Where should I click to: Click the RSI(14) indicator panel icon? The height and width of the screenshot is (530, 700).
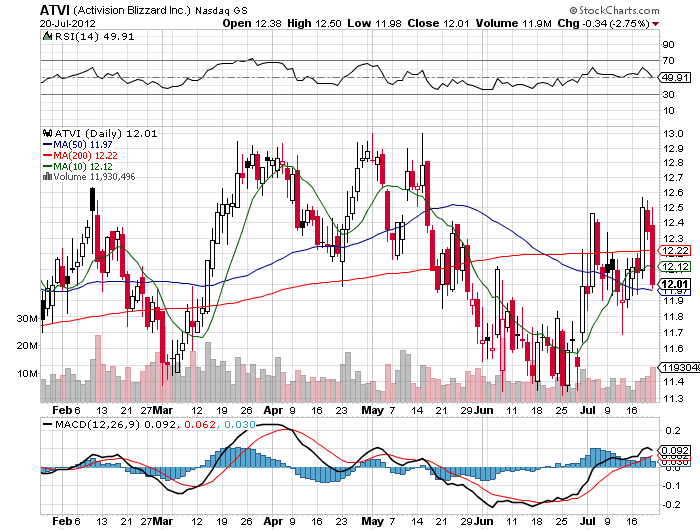coord(47,37)
